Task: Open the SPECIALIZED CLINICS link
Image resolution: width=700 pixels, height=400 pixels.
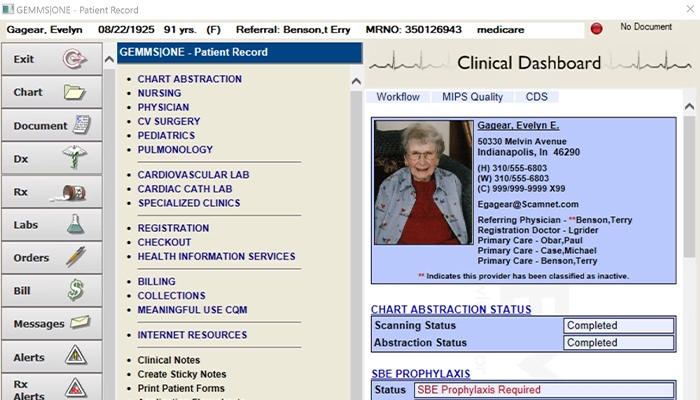Action: [189, 203]
